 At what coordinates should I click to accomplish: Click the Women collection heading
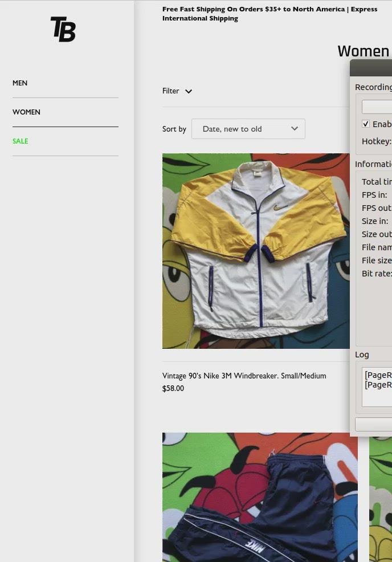[364, 51]
